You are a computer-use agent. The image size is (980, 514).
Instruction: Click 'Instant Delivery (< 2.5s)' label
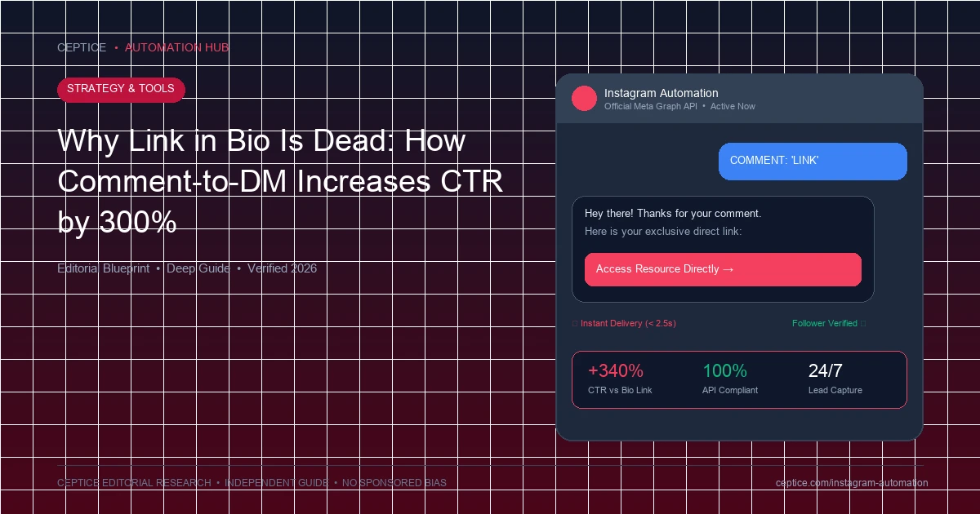(x=628, y=323)
